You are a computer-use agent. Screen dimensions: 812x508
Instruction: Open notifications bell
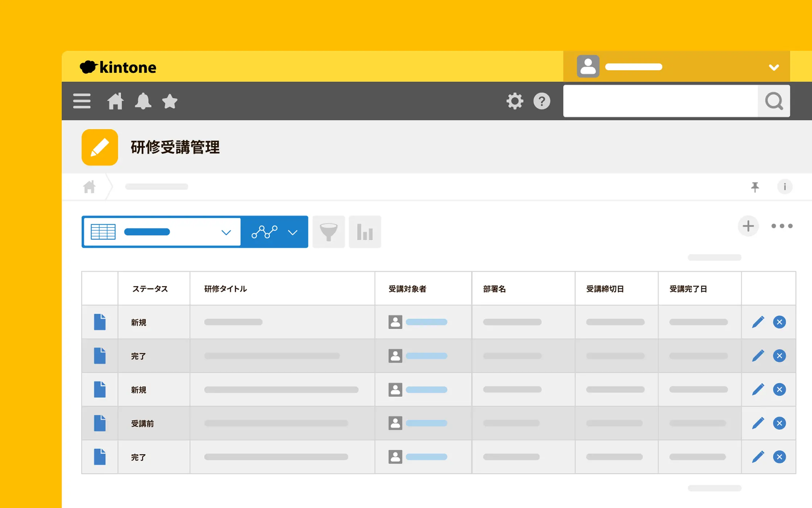(x=143, y=101)
